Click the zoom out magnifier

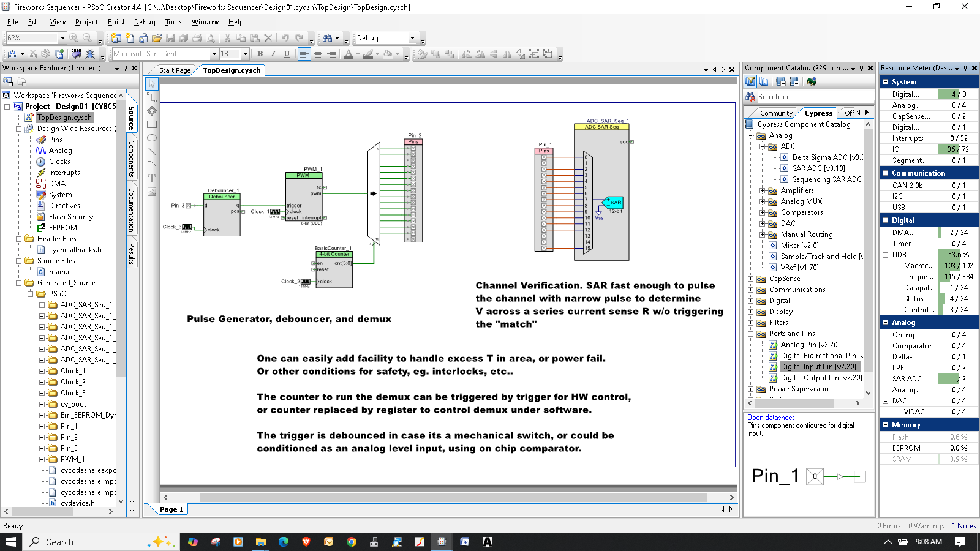[x=88, y=38]
